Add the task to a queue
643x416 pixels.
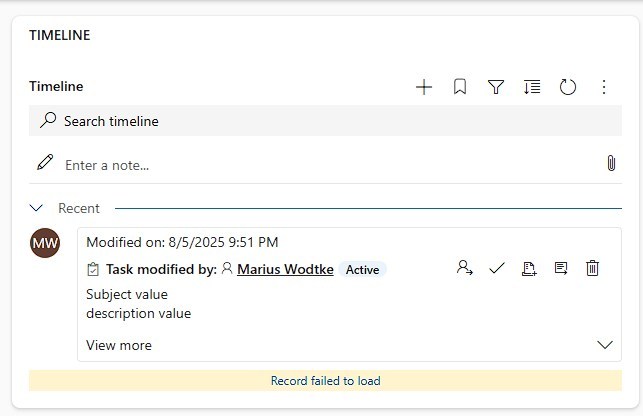click(529, 268)
